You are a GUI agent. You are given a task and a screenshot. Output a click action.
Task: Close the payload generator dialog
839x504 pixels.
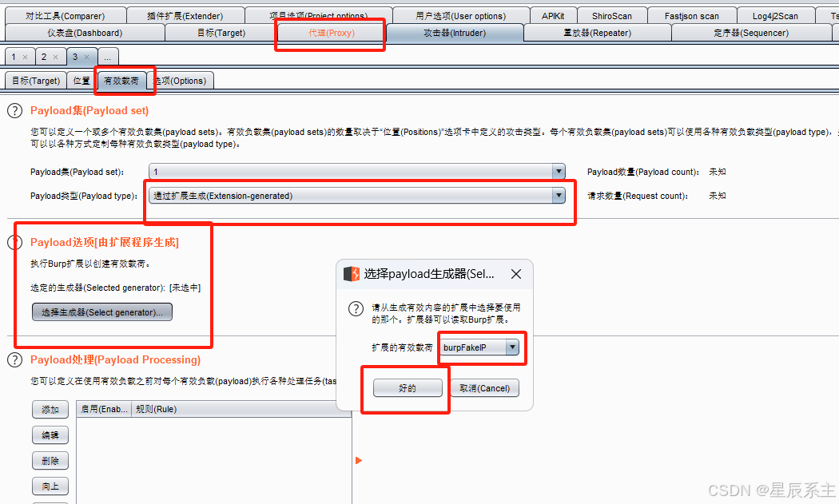(x=516, y=274)
